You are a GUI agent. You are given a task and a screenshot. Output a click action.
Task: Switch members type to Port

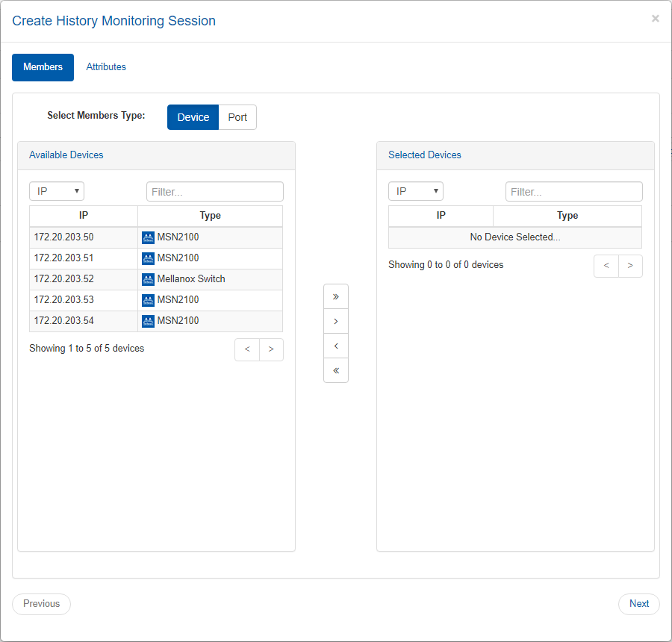pos(237,117)
